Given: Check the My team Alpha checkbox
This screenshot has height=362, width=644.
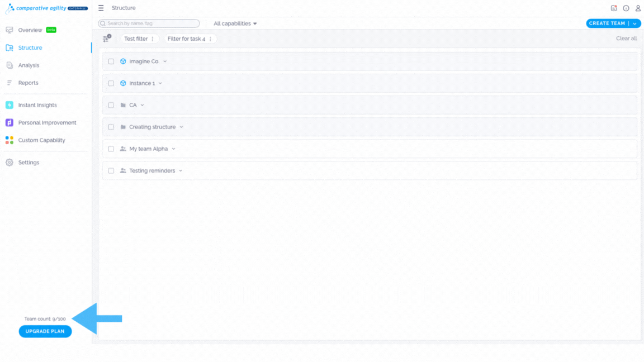Looking at the screenshot, I should (111, 149).
